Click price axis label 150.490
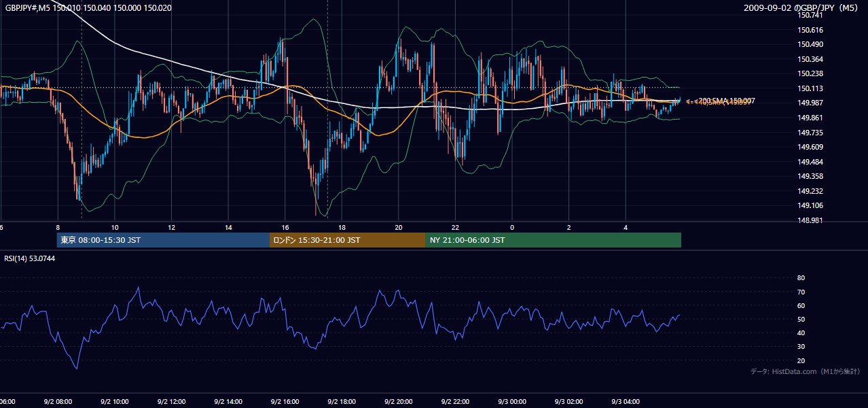Viewport: 868px width, 408px height. (812, 44)
